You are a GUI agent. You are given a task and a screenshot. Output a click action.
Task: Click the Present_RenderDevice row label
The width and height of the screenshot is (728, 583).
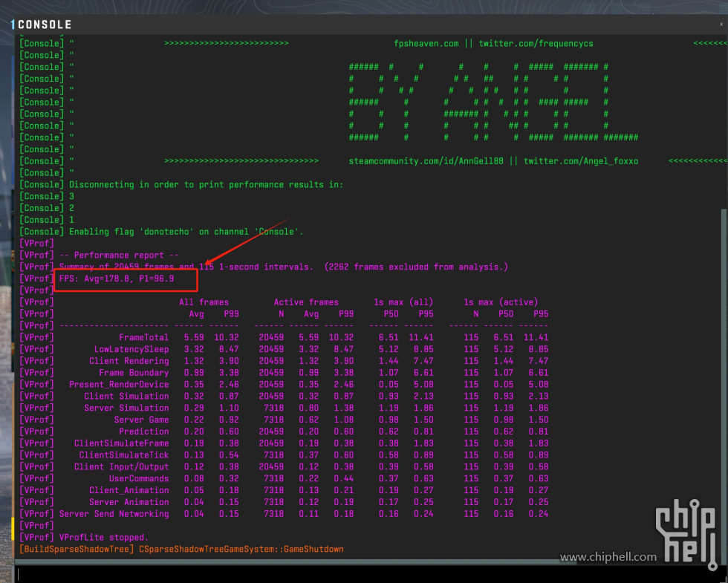coord(119,385)
